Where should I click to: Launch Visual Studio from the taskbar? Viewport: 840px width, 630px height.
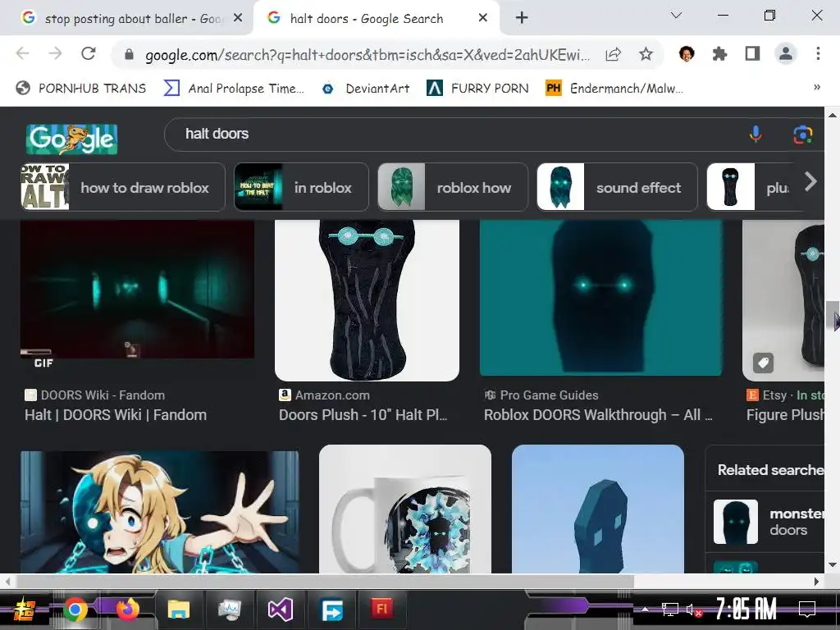tap(281, 609)
